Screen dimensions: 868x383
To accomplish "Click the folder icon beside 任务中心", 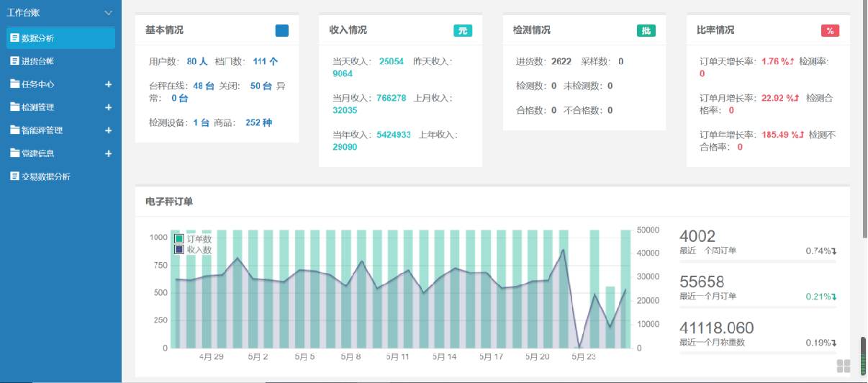I will [14, 84].
